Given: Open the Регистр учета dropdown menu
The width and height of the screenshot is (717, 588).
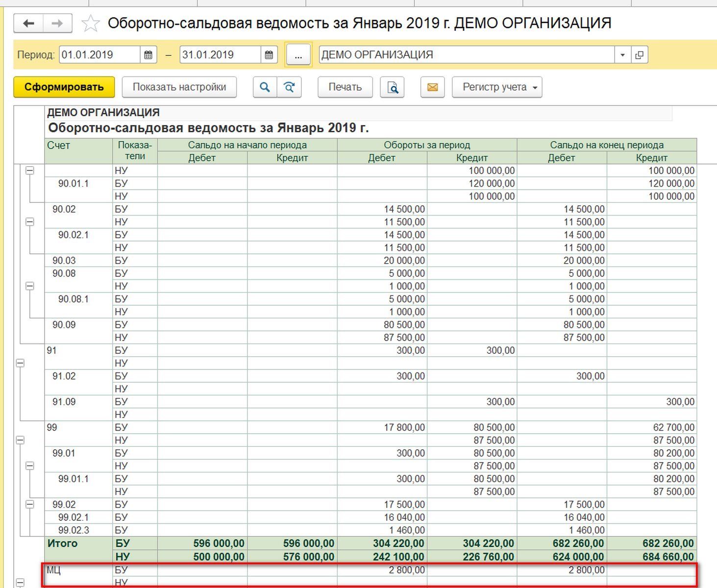Looking at the screenshot, I should coord(497,87).
